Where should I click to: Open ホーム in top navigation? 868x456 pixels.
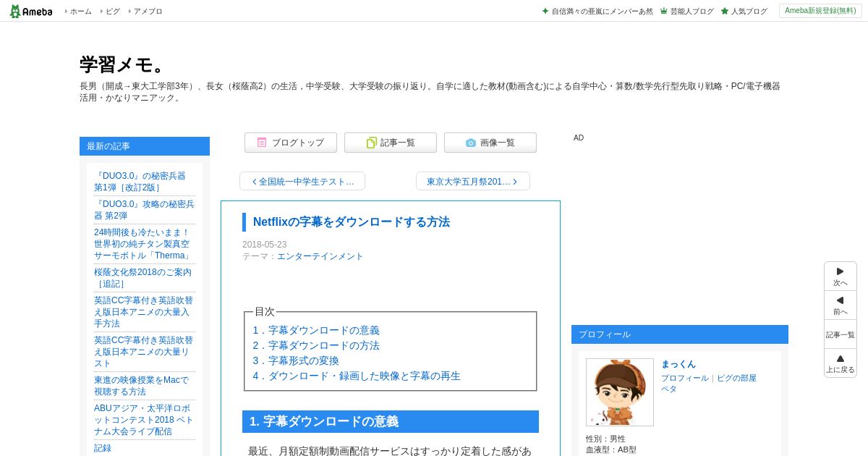tap(80, 11)
